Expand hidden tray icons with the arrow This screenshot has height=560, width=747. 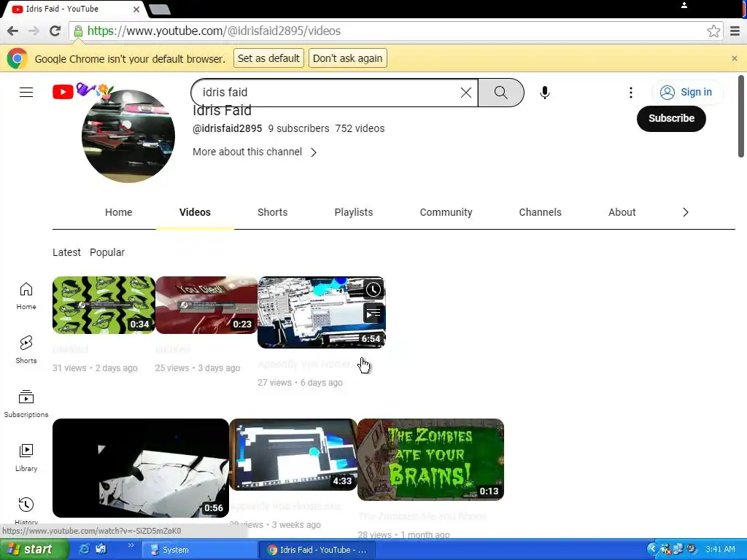pos(651,550)
